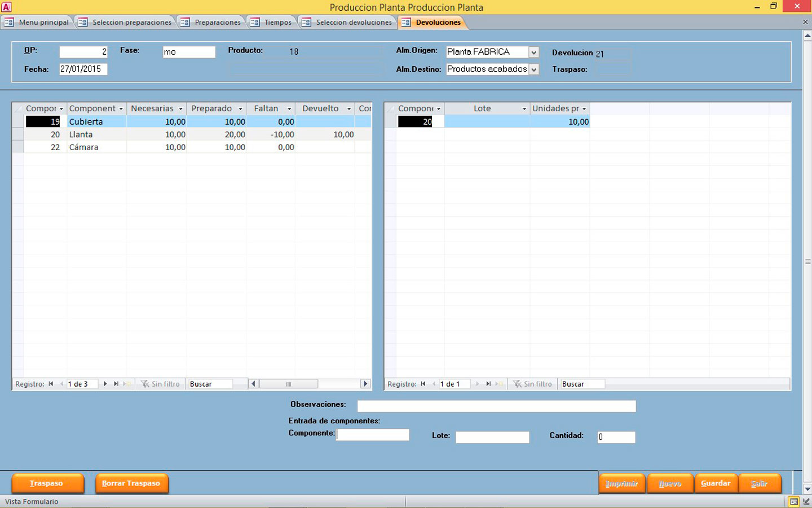Open the Alm.Destino dropdown
Image resolution: width=812 pixels, height=508 pixels.
533,69
